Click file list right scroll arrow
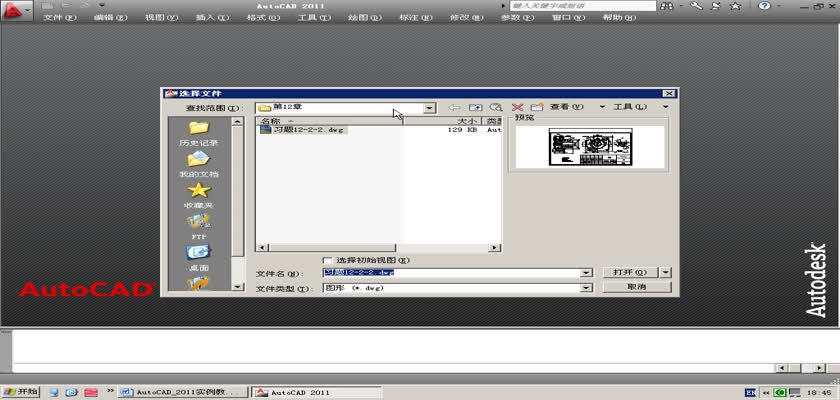The width and height of the screenshot is (840, 400). 495,248
